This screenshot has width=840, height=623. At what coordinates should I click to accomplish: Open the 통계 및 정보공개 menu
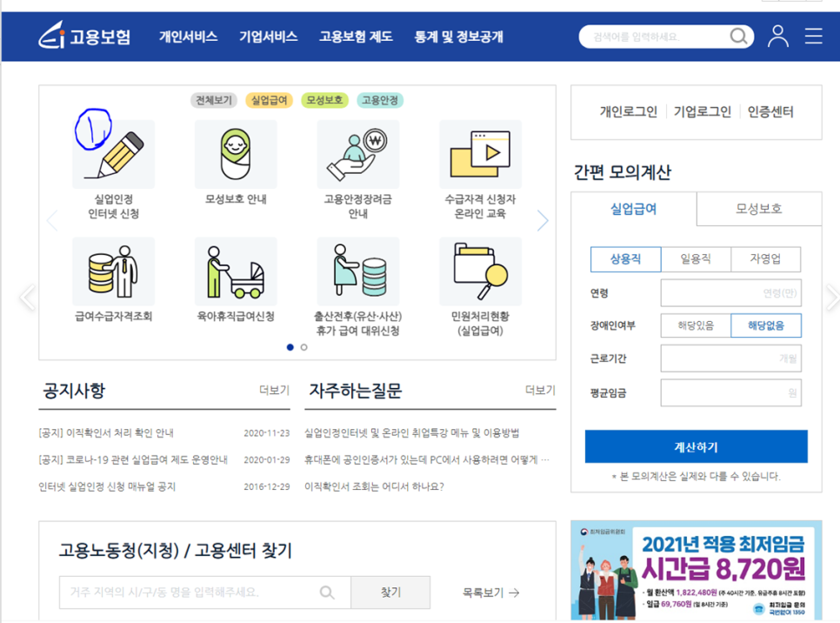click(x=458, y=37)
